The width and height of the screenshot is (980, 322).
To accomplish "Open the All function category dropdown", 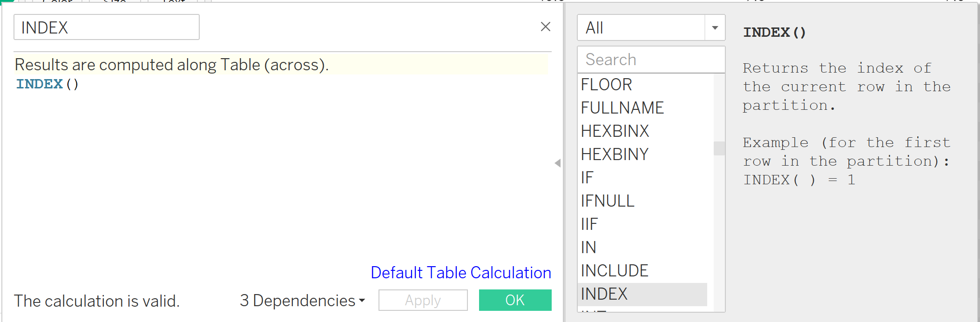I will (715, 28).
